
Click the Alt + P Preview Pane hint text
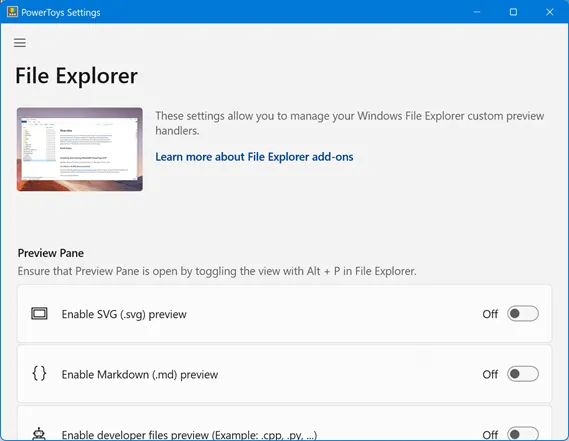(x=217, y=271)
